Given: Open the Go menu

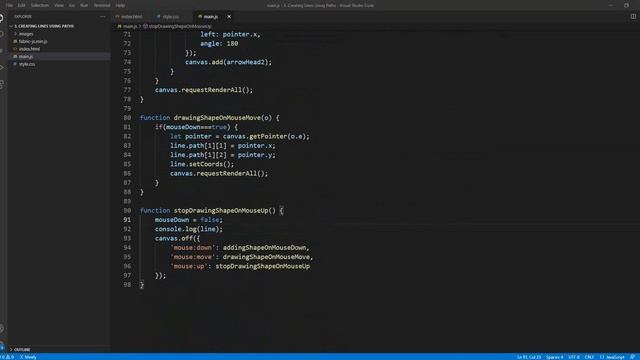Looking at the screenshot, I should tap(72, 5).
